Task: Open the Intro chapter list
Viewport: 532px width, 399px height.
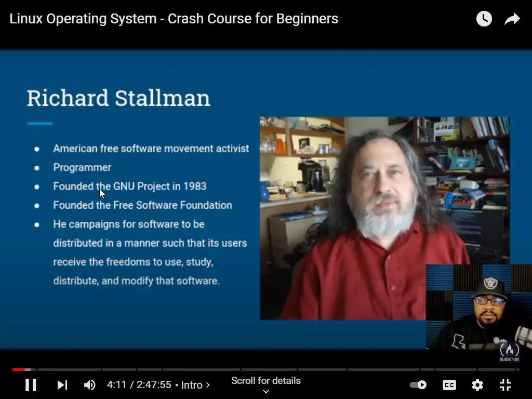Action: (x=195, y=385)
